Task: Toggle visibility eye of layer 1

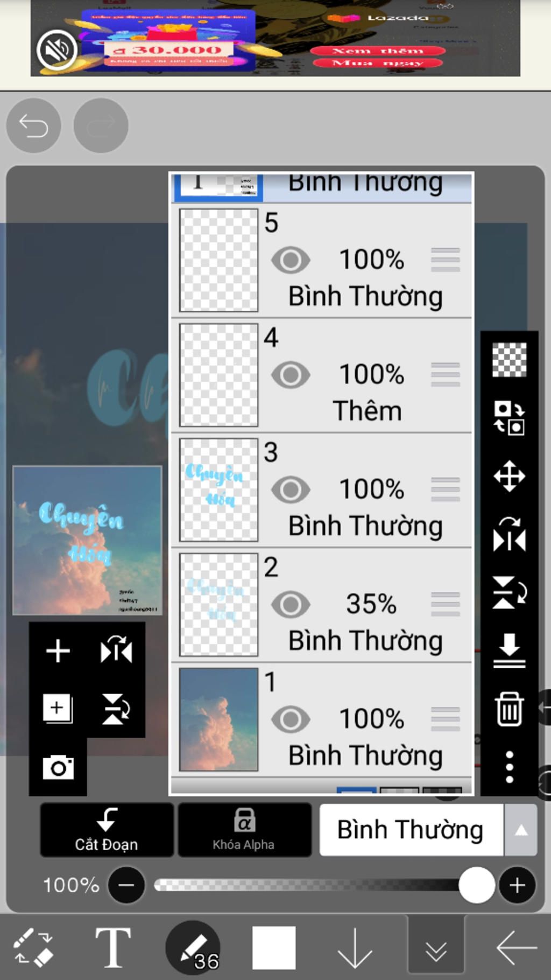Action: tap(291, 719)
